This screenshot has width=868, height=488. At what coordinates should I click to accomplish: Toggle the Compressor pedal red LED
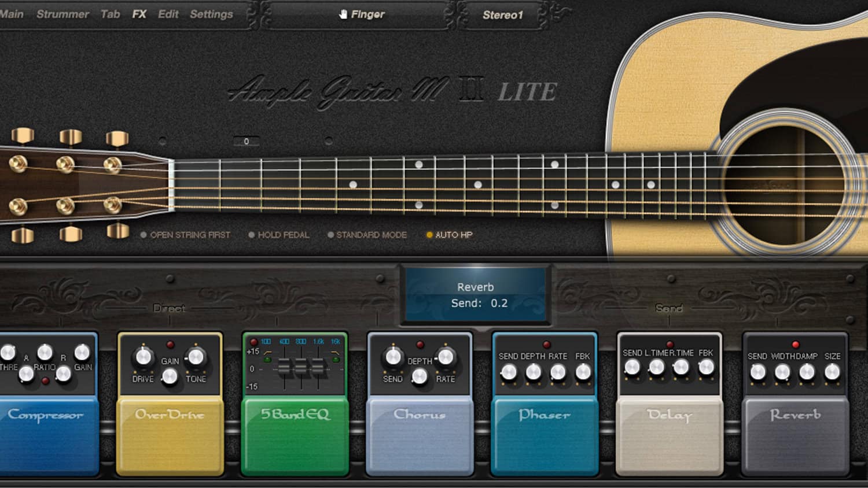[x=45, y=381]
